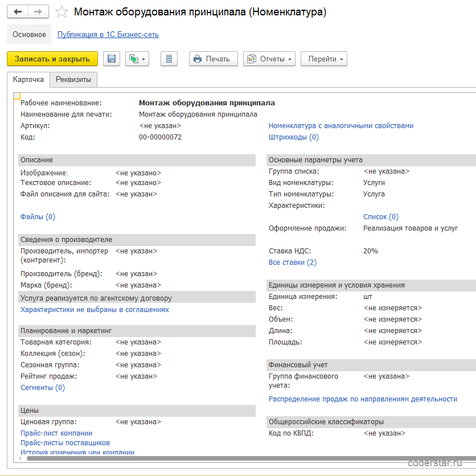Click the list view icon button
Image resolution: width=476 pixels, height=476 pixels.
pos(169,59)
